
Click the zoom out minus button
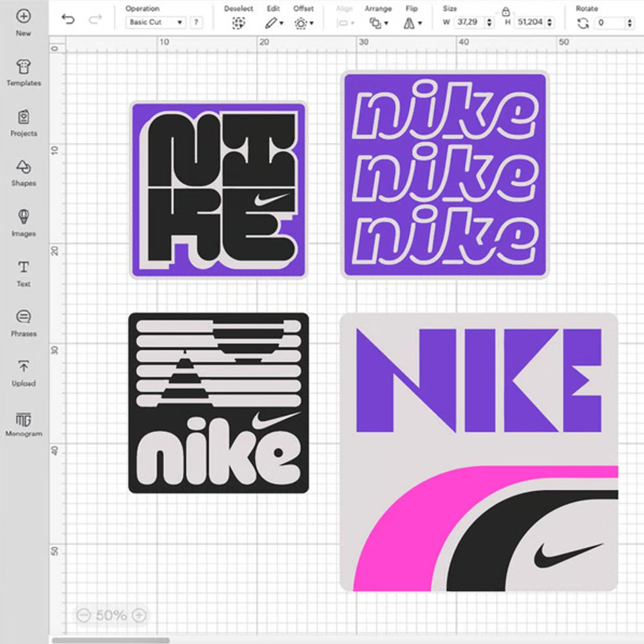pos(82,615)
